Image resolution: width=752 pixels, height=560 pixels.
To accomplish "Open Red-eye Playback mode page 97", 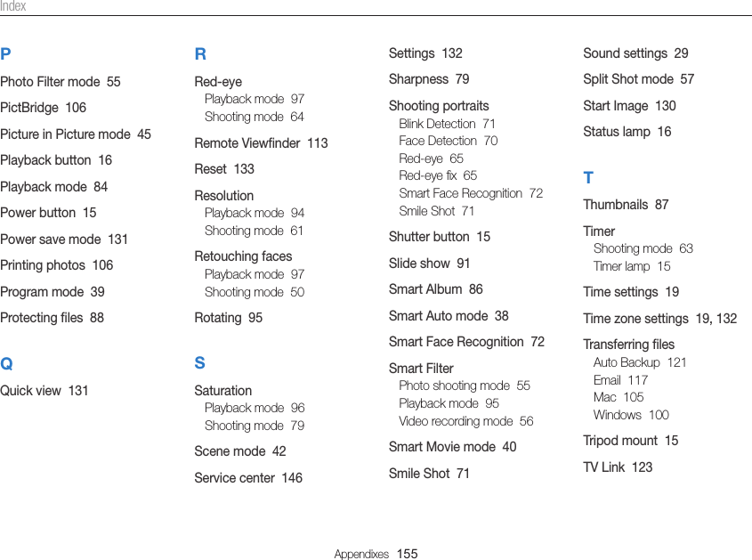I will [254, 99].
